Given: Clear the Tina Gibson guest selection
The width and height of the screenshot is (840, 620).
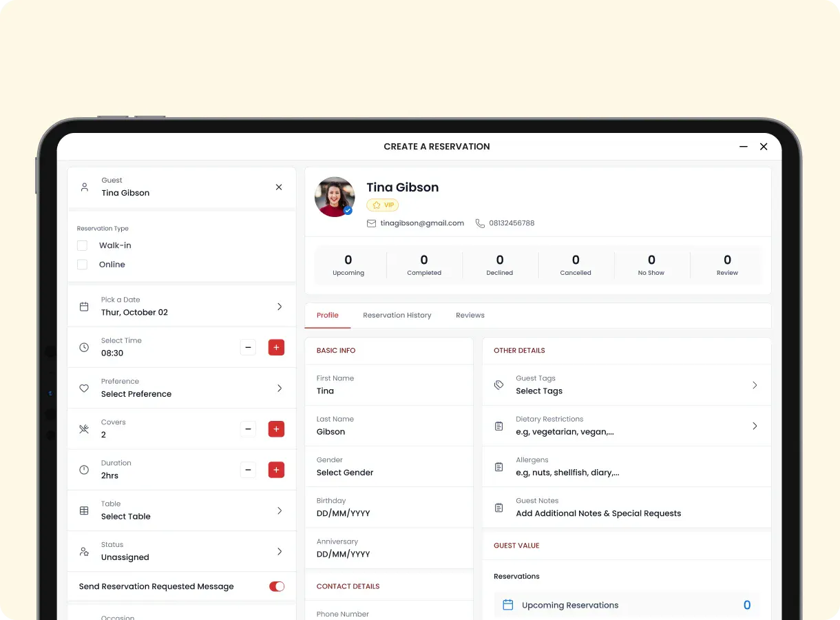Looking at the screenshot, I should [x=279, y=187].
